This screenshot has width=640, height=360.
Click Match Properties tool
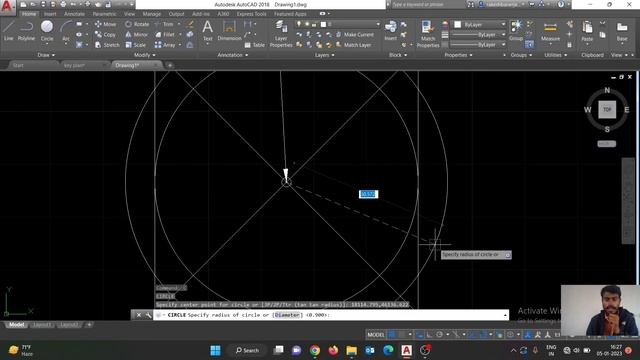[428, 33]
